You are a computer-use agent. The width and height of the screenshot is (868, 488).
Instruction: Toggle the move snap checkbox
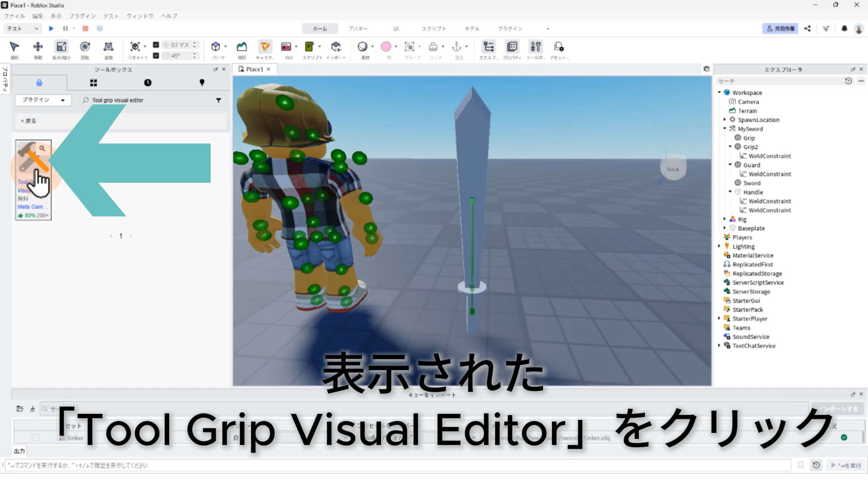[156, 45]
